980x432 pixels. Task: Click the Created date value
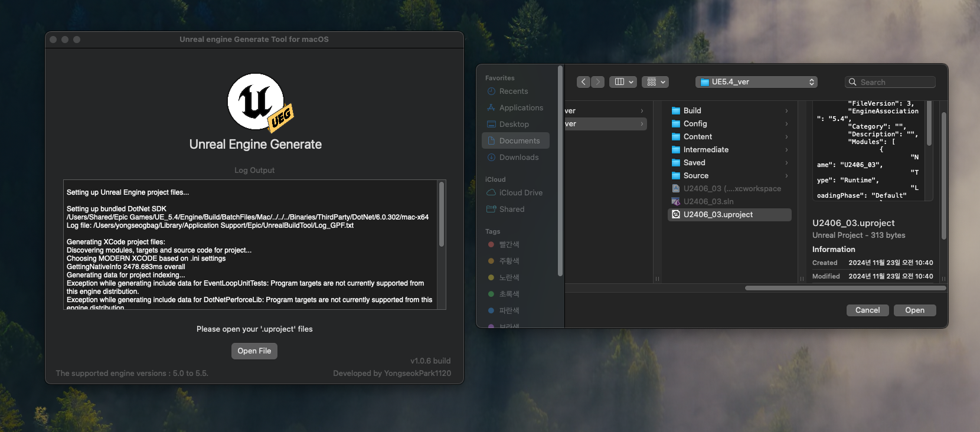pos(890,263)
